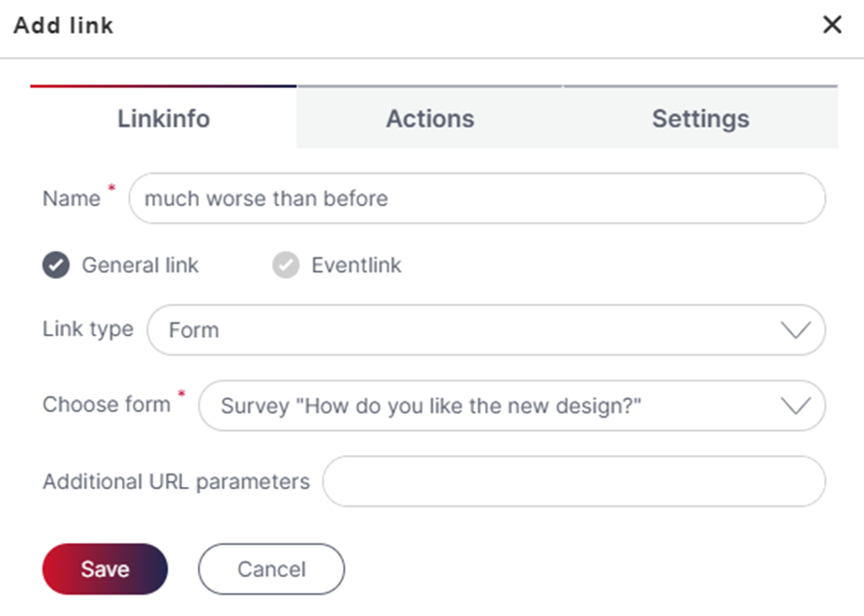Viewport: 864px width, 616px height.
Task: Focus the Name field containing 'much worse than before'
Action: (478, 199)
